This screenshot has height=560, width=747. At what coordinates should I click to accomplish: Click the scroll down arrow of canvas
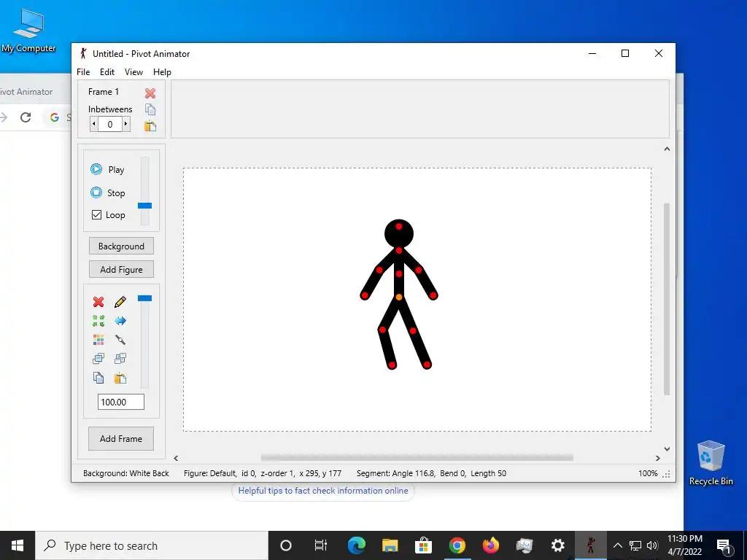pos(667,448)
